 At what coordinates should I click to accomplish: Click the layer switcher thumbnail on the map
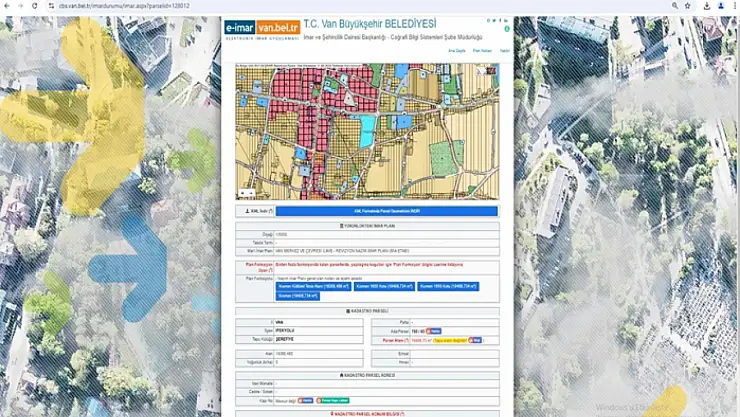tap(491, 71)
